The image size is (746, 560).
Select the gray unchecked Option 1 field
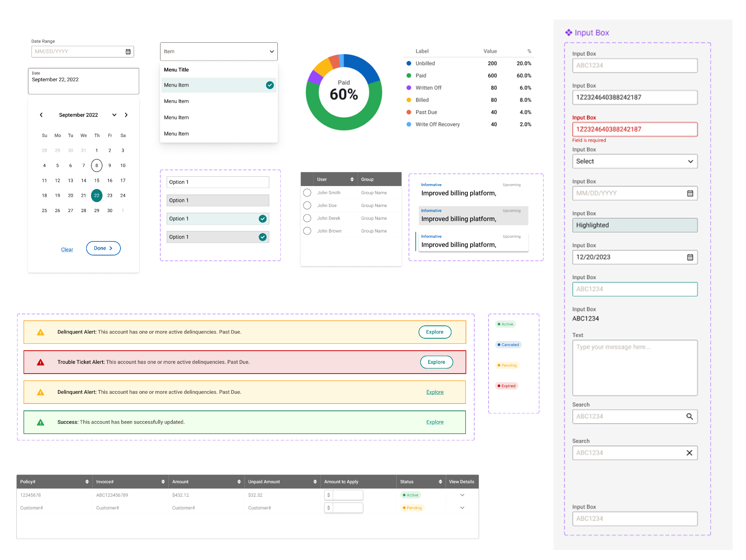(218, 200)
